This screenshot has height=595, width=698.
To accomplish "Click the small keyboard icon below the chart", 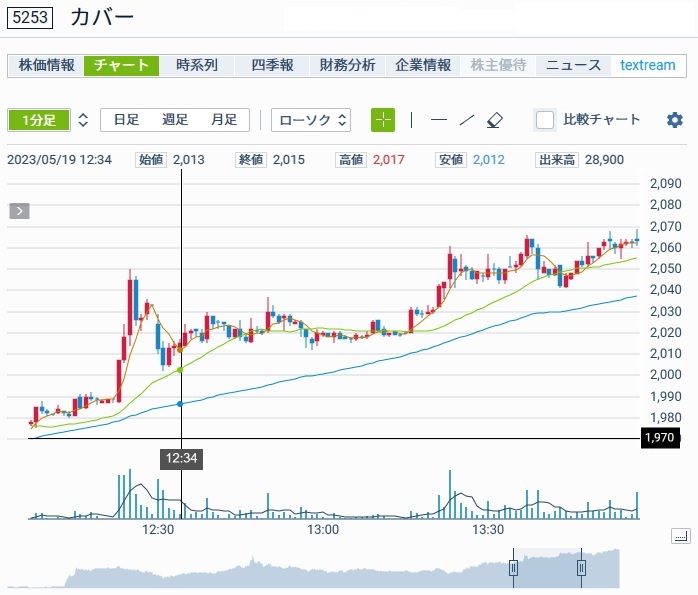I will 680,537.
